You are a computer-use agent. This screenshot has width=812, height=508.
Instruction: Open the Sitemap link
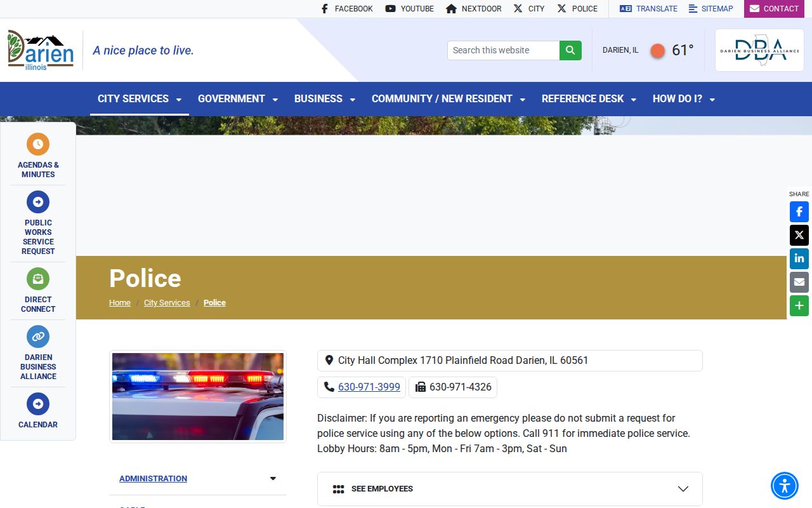[x=711, y=9]
